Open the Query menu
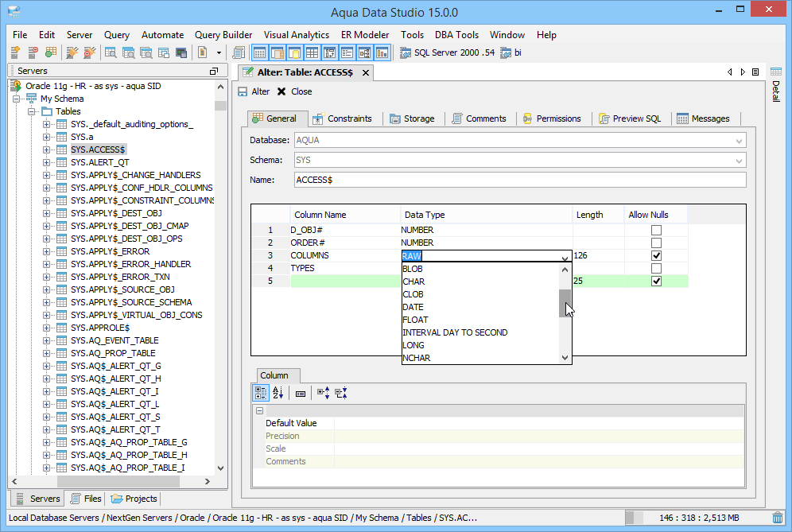792x532 pixels. pyautogui.click(x=117, y=35)
